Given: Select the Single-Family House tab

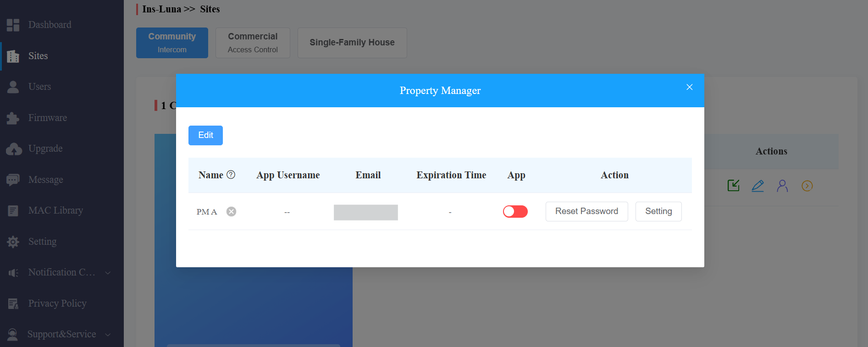Looking at the screenshot, I should (x=352, y=43).
